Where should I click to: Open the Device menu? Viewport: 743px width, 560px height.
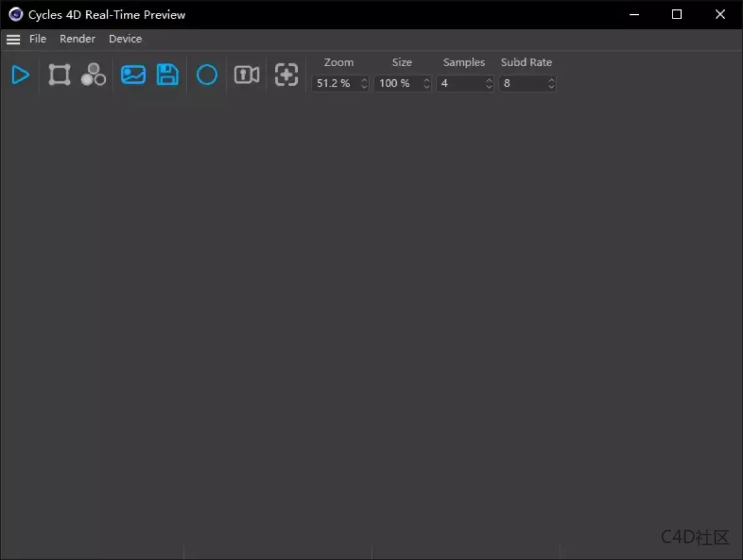point(125,39)
